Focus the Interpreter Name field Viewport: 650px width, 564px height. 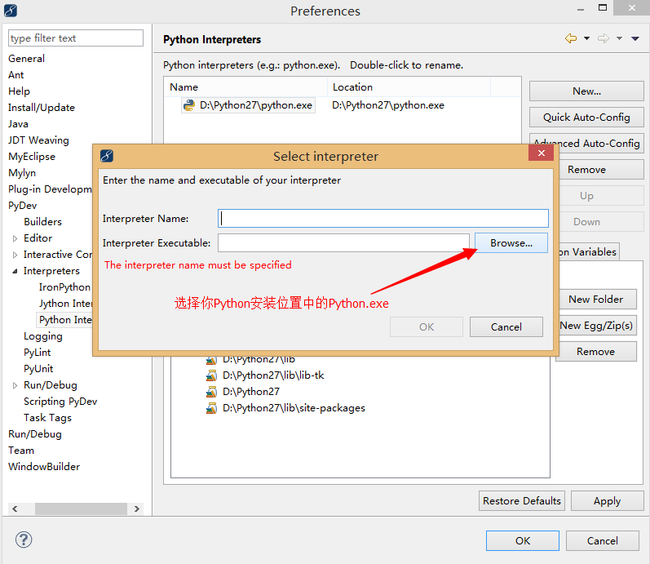383,218
